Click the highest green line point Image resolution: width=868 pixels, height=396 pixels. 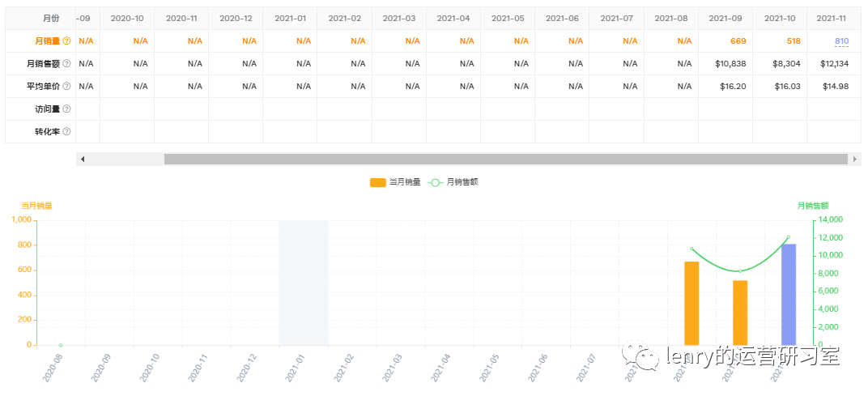(x=789, y=237)
